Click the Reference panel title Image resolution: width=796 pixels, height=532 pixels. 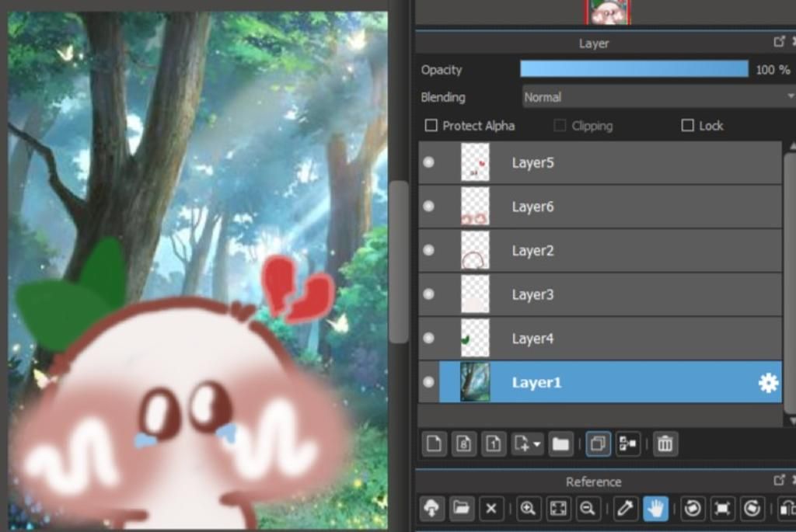[x=593, y=482]
